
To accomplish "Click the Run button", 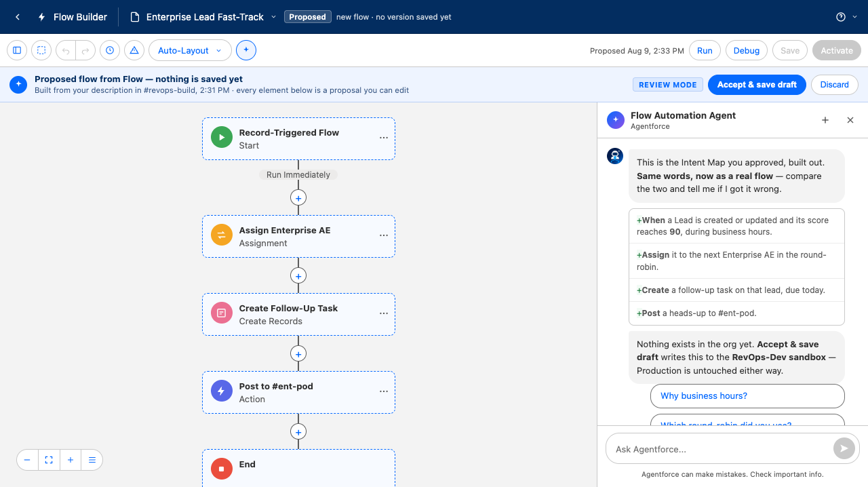I will click(705, 50).
